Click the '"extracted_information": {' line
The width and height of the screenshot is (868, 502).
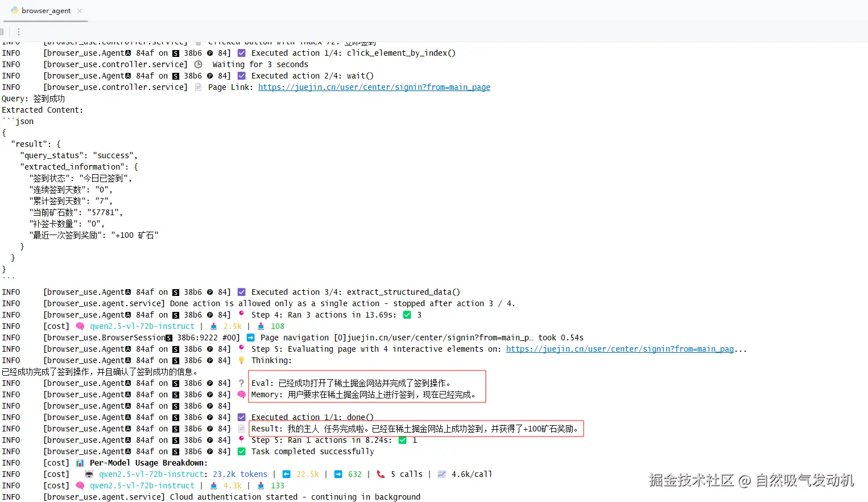click(x=78, y=167)
